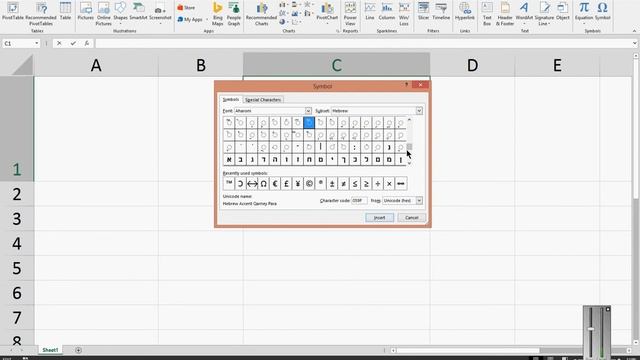Open the Equation tool
640x360 pixels.
pos(584,13)
